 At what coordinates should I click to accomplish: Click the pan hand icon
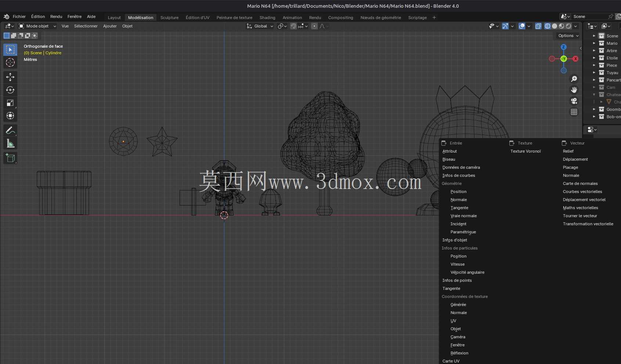point(574,90)
